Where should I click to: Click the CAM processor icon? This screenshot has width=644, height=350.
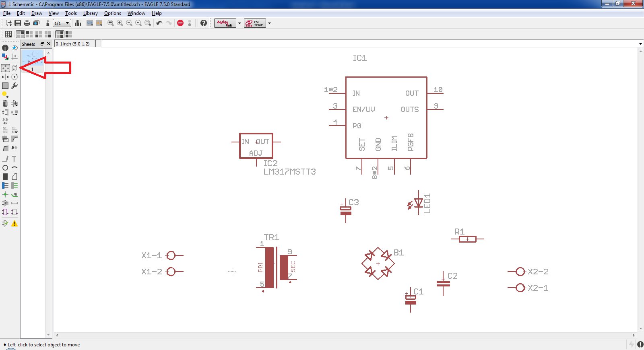36,23
